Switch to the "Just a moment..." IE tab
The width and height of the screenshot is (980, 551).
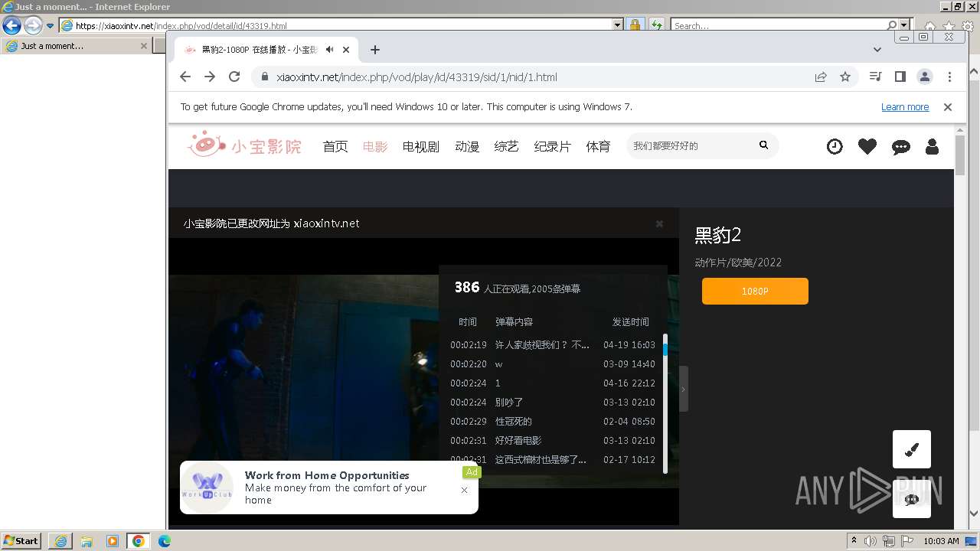75,46
